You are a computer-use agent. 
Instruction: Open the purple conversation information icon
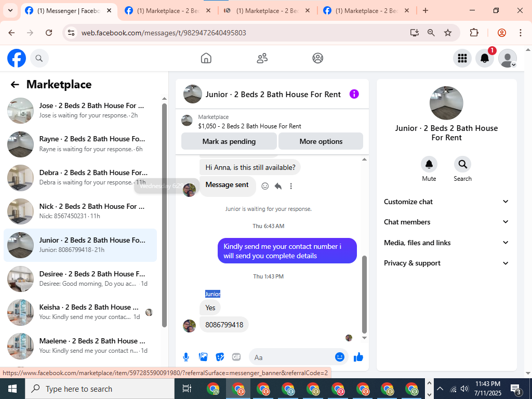[354, 94]
